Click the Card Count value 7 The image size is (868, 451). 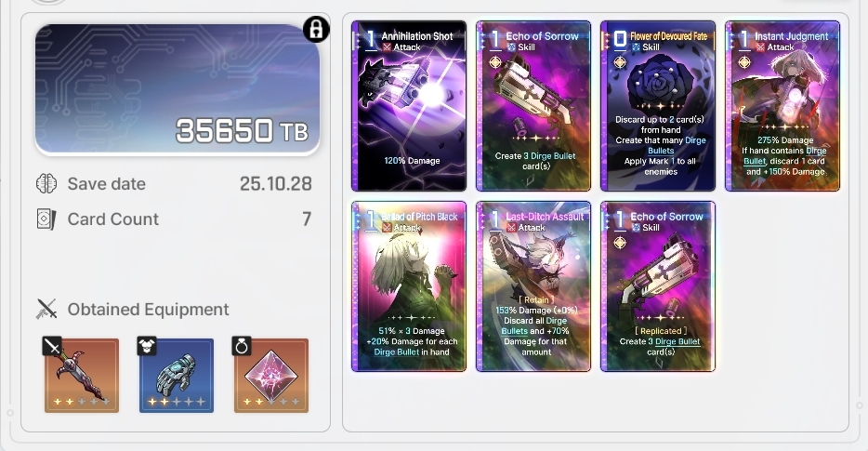coord(307,219)
